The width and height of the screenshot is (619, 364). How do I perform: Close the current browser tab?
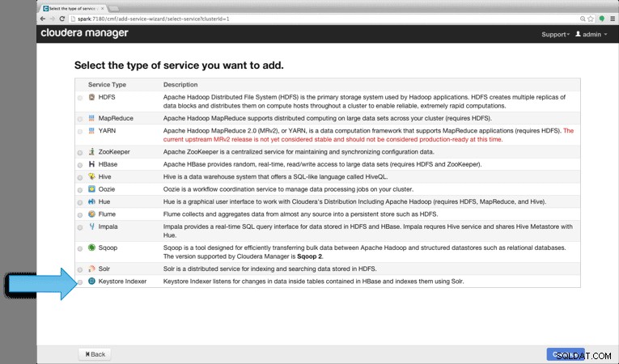[x=103, y=8]
